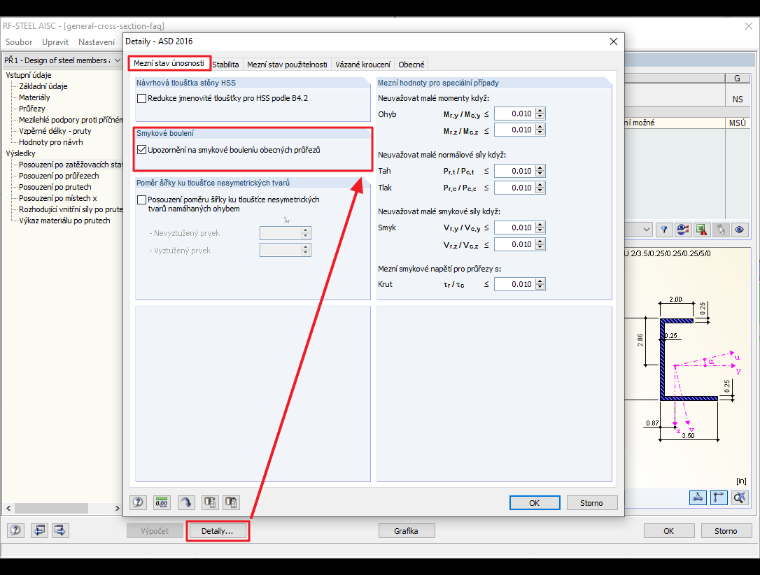This screenshot has width=760, height=575.
Task: Open the Nastavení menu
Action: 96,42
